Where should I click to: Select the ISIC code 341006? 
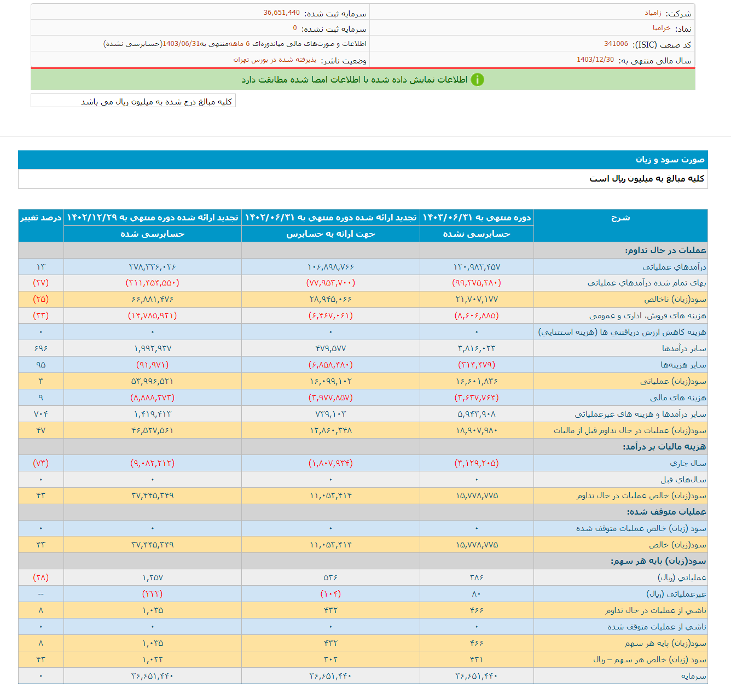[616, 44]
